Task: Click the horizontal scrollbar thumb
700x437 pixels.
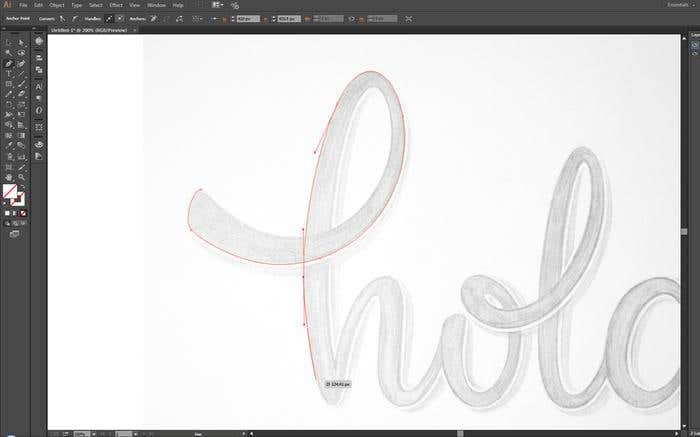Action: (x=460, y=433)
